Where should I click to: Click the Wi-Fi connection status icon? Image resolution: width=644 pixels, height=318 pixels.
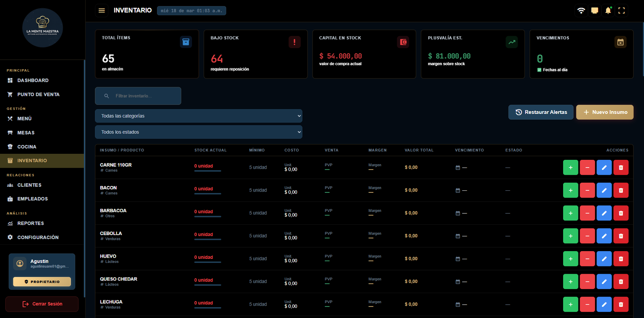[581, 10]
